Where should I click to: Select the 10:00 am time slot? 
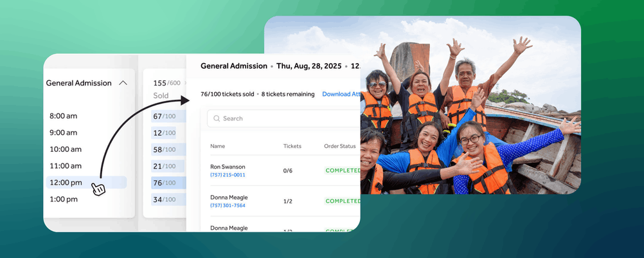(66, 149)
